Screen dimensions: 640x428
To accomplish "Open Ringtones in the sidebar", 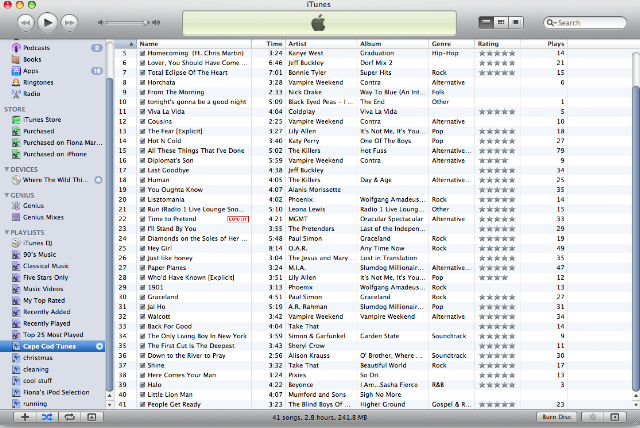I will (38, 82).
